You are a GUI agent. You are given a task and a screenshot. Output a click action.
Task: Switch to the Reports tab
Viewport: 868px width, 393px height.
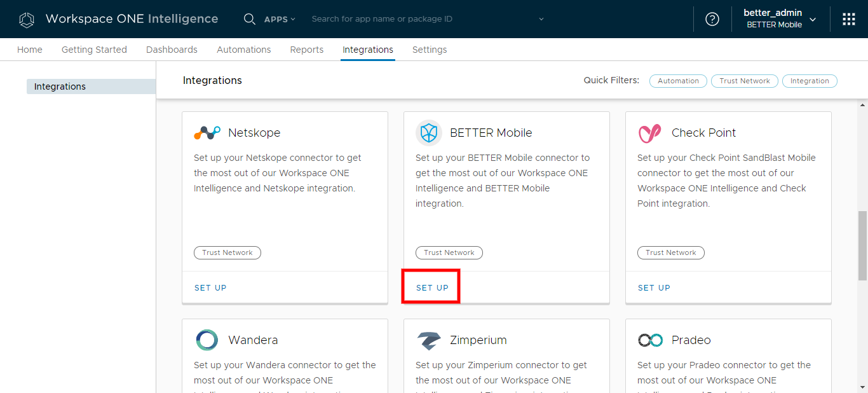coord(307,50)
